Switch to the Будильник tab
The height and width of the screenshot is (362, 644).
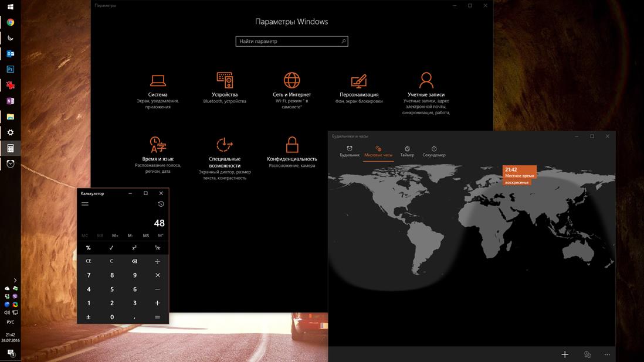click(x=350, y=152)
